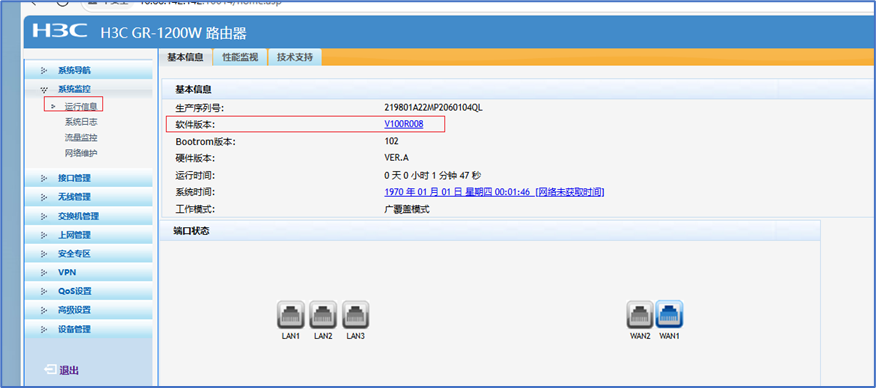
Task: Expand the 无线管理 menu
Action: (x=89, y=197)
